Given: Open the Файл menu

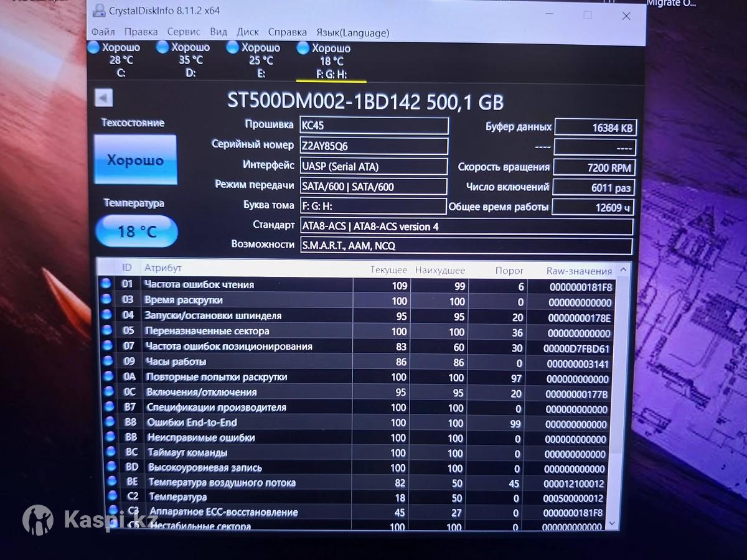Looking at the screenshot, I should click(103, 32).
